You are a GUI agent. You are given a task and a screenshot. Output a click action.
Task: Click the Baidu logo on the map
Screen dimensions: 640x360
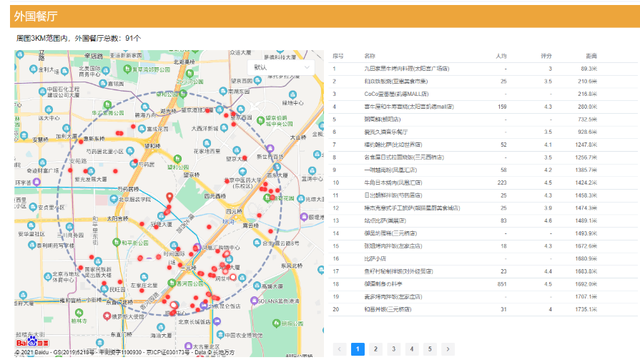click(x=33, y=342)
